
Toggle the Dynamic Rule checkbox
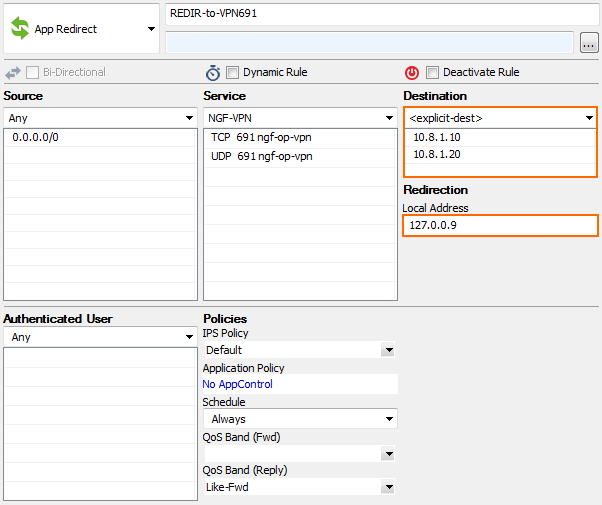point(232,72)
